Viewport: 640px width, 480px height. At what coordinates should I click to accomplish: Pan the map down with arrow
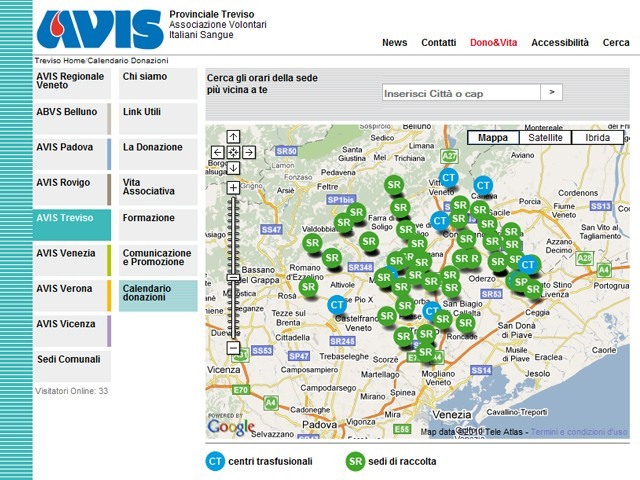pyautogui.click(x=233, y=169)
